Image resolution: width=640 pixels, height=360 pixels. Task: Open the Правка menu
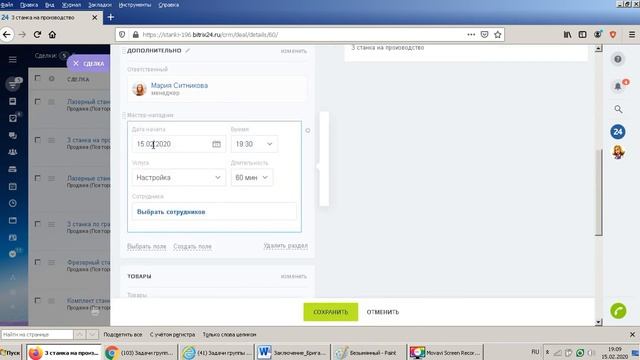tap(29, 5)
